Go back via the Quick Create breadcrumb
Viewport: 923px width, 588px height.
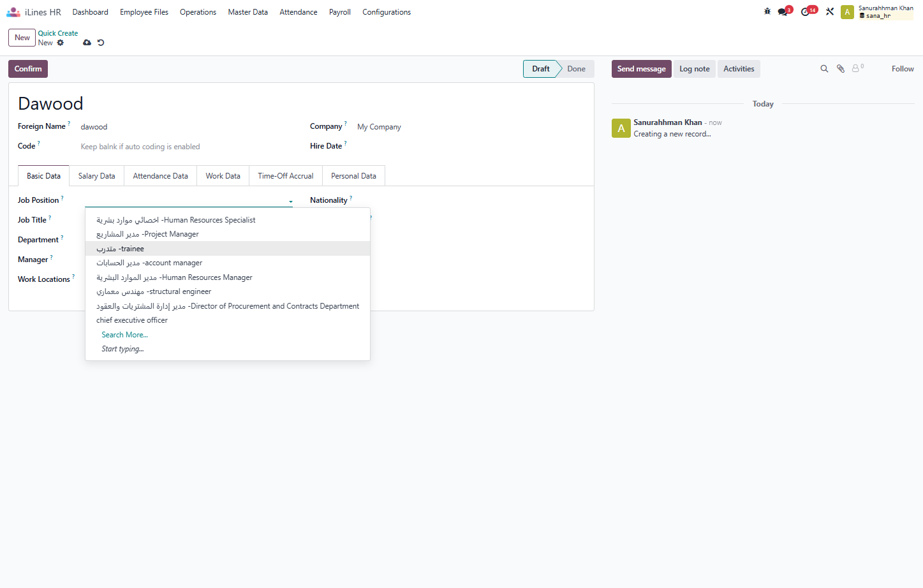pyautogui.click(x=58, y=33)
